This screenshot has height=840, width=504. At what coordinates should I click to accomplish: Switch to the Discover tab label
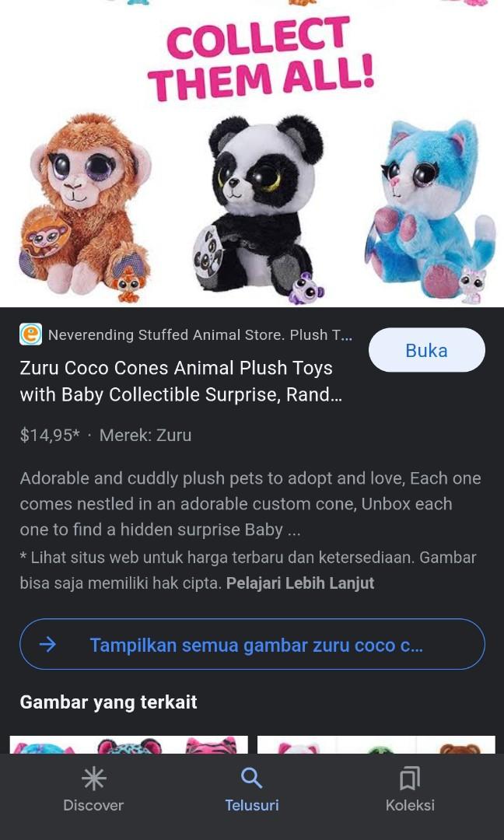pos(93,805)
